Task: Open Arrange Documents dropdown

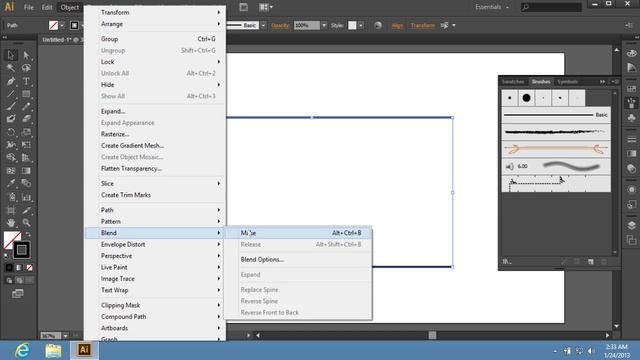Action: point(266,7)
